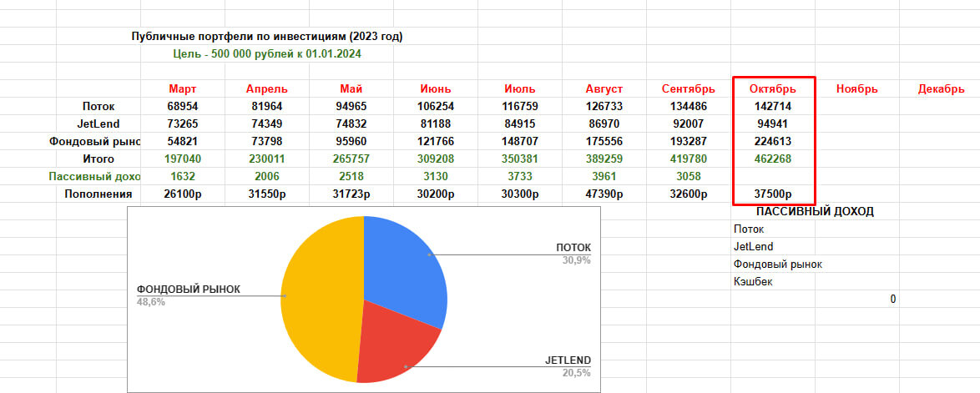Click the goal text 'Цель - 500 000 рублей к 01.01.2024'
Viewport: 980px width, 393px height.
267,53
